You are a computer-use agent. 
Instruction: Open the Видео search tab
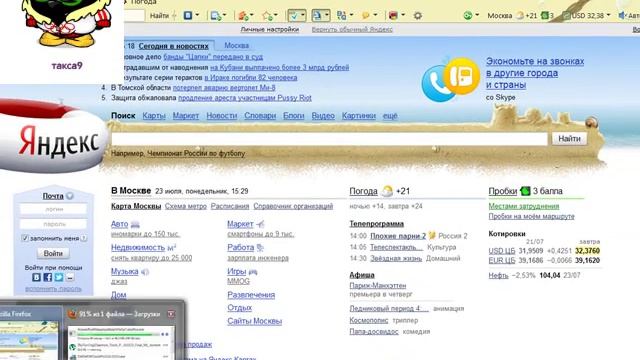tap(323, 116)
